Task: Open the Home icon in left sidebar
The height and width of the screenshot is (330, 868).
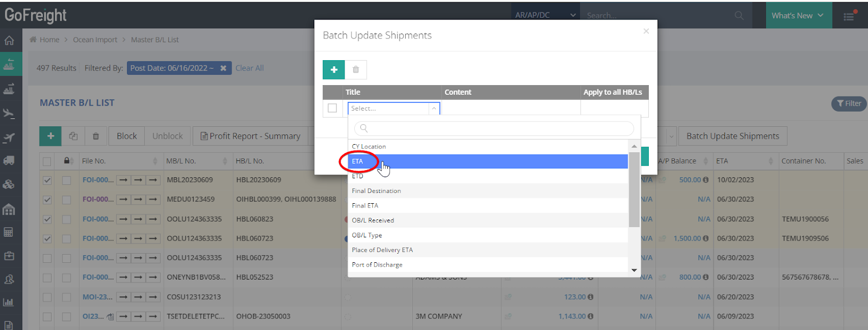Action: (9, 41)
